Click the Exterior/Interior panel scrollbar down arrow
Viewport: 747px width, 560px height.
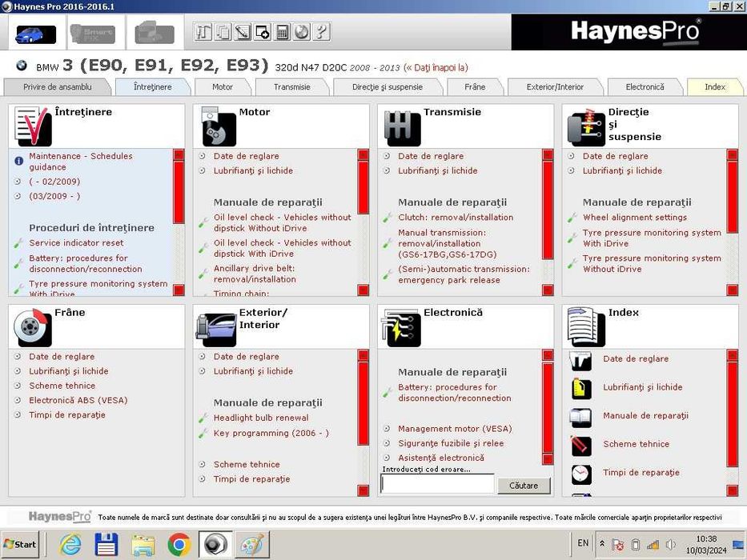(x=363, y=490)
